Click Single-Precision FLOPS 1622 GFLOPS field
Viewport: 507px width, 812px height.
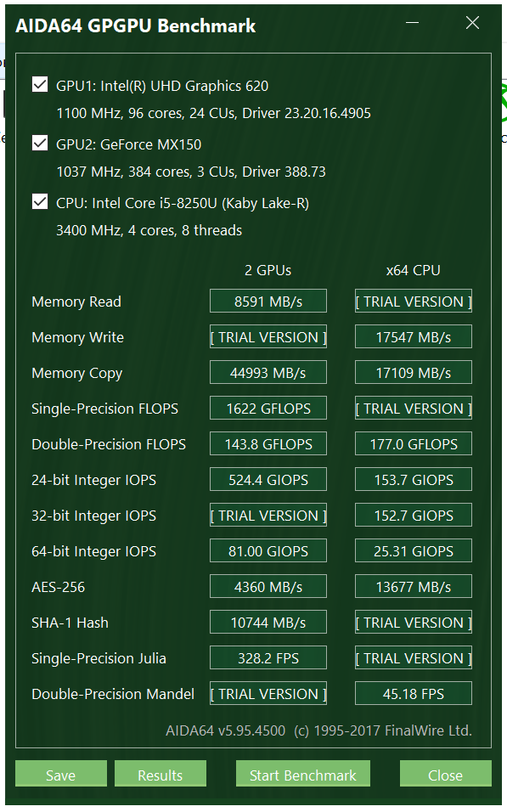[268, 408]
